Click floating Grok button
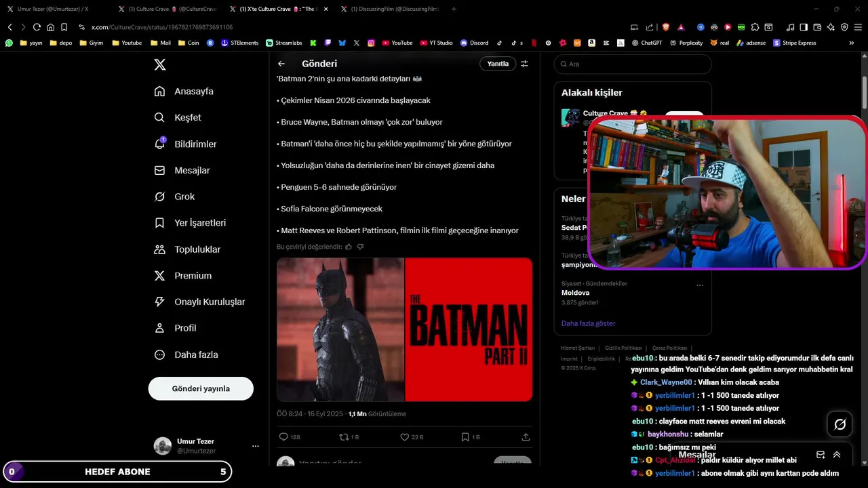 pos(840,424)
